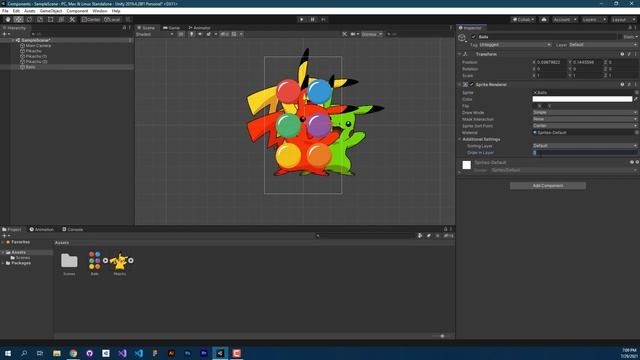The width and height of the screenshot is (640, 360).
Task: Open the Shaded draw mode dropdown
Action: [155, 34]
